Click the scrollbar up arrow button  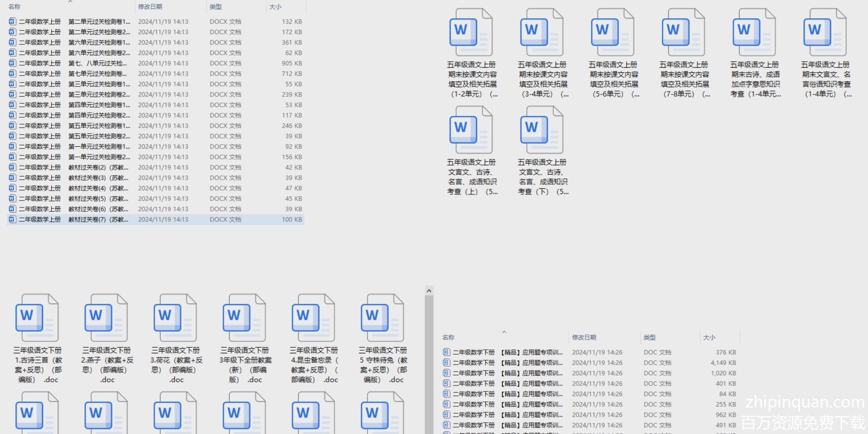pos(429,291)
